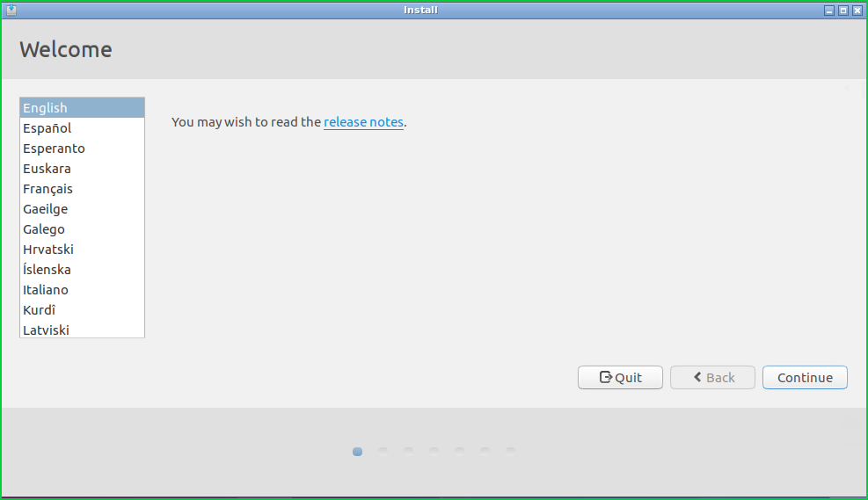The width and height of the screenshot is (868, 500).
Task: Select Euskara in the language list
Action: 82,169
